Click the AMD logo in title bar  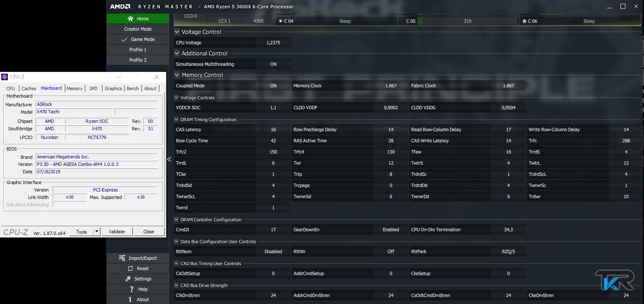pyautogui.click(x=120, y=7)
